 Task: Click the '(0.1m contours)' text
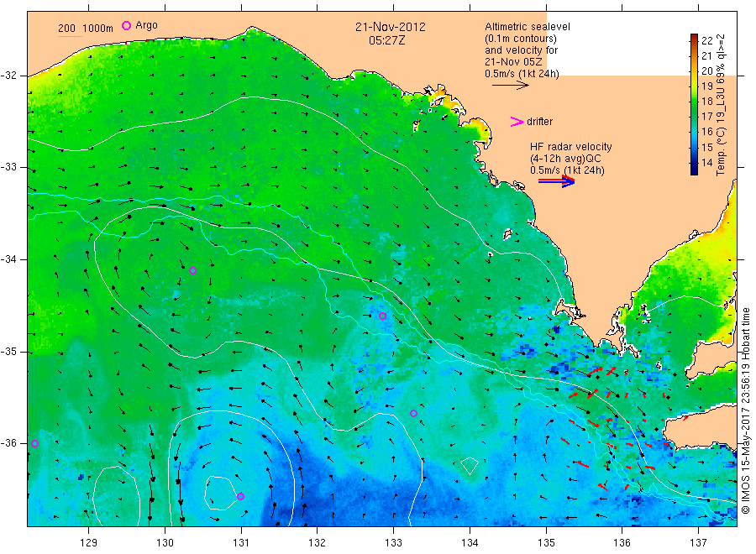tap(521, 39)
